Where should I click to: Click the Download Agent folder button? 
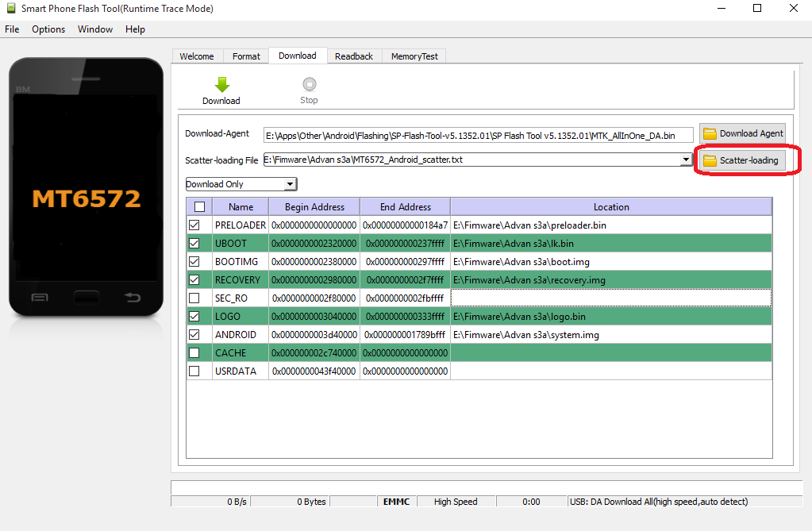click(x=742, y=133)
